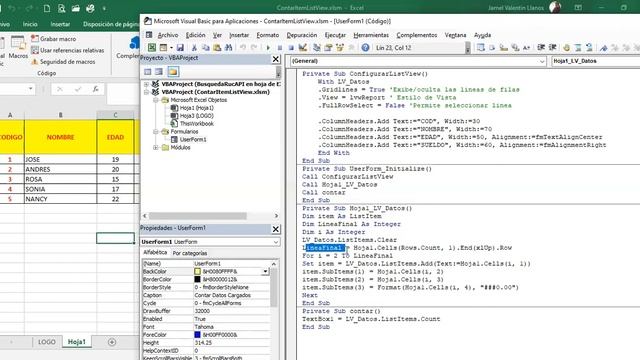Click the New document icon in Excel quick access
The image size is (640, 360).
(x=47, y=8)
